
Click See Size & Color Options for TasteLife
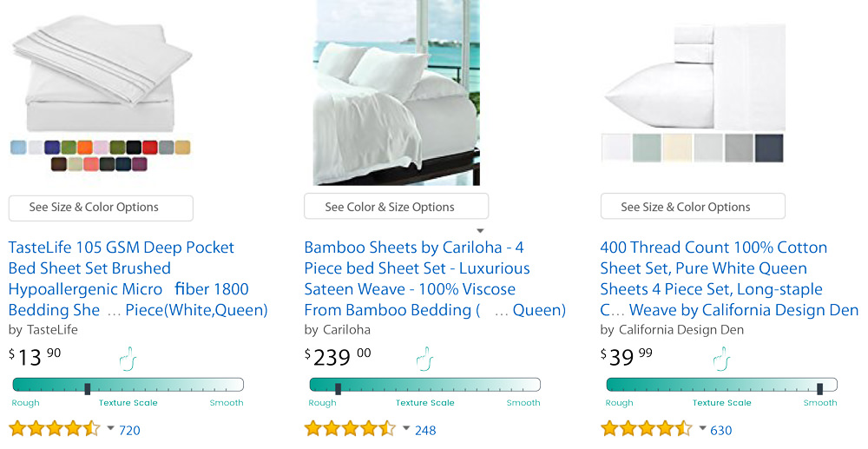[x=101, y=208]
